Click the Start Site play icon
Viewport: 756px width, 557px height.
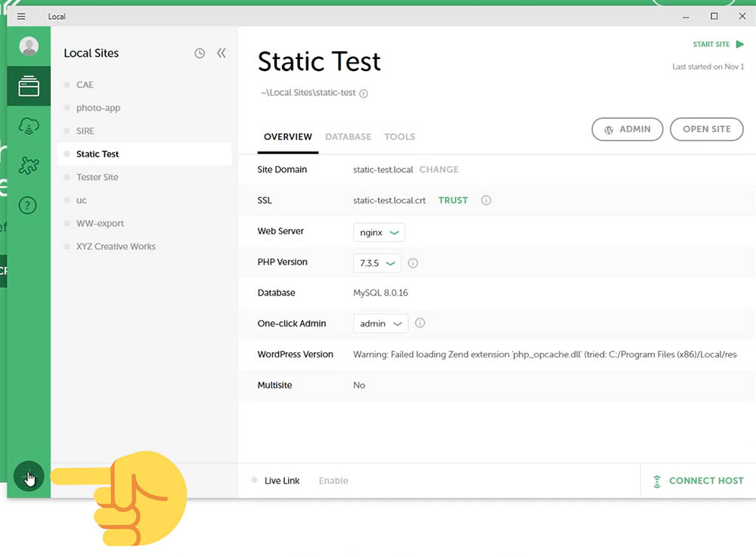point(740,45)
